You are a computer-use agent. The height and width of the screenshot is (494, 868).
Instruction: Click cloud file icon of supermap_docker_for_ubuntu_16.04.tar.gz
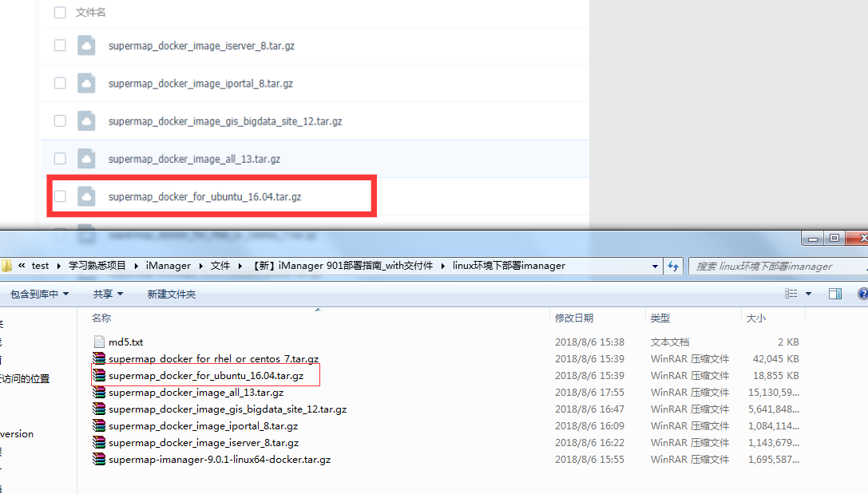pos(85,196)
